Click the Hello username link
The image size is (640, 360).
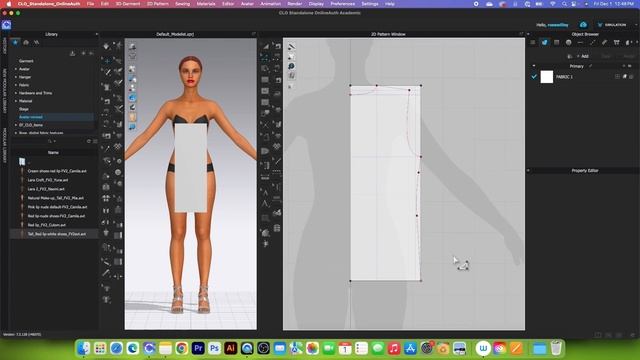[558, 25]
